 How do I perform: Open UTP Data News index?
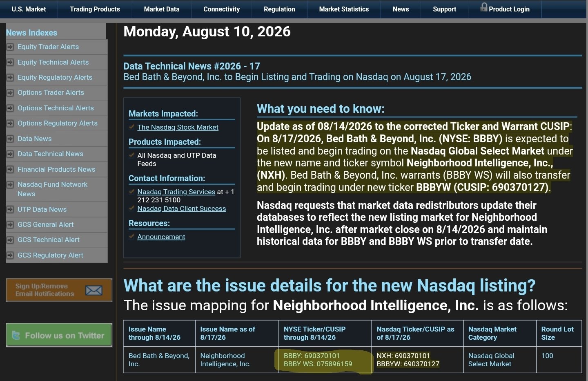click(x=42, y=210)
